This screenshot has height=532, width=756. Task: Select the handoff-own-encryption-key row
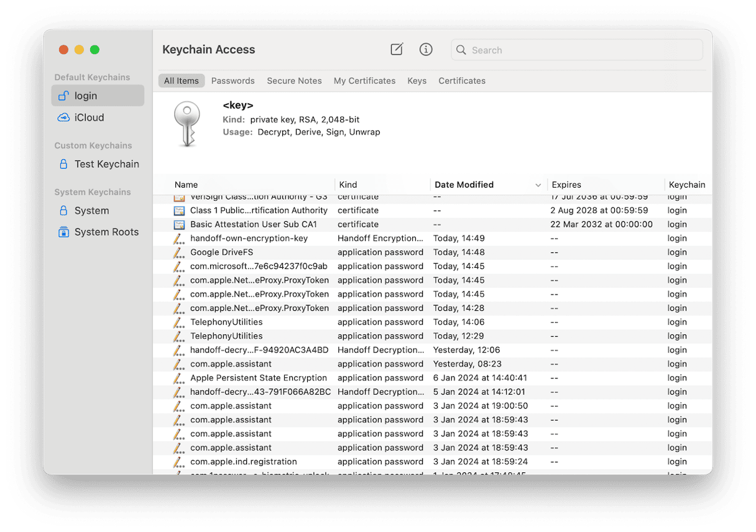click(x=249, y=238)
